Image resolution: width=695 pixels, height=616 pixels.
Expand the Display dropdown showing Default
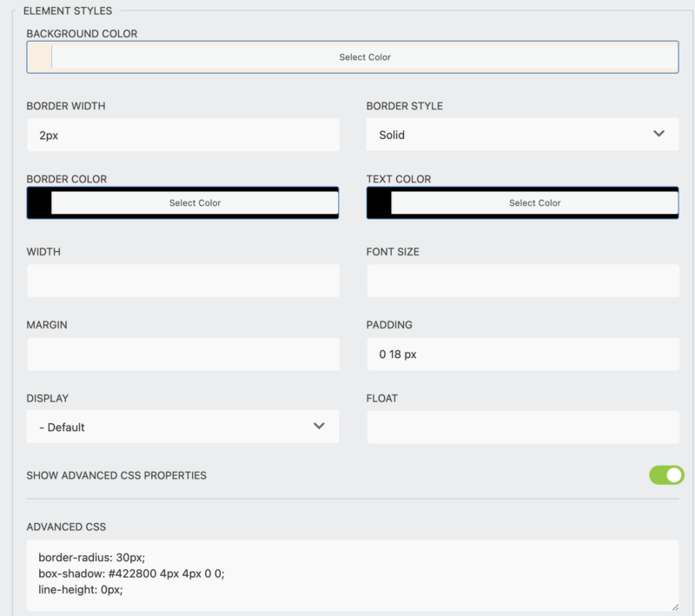(x=182, y=427)
